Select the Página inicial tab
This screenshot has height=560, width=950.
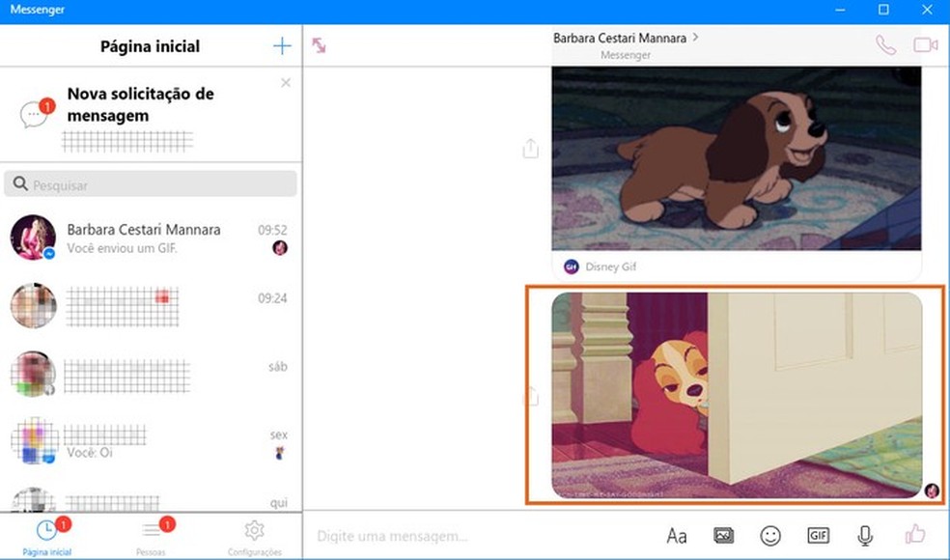click(50, 533)
